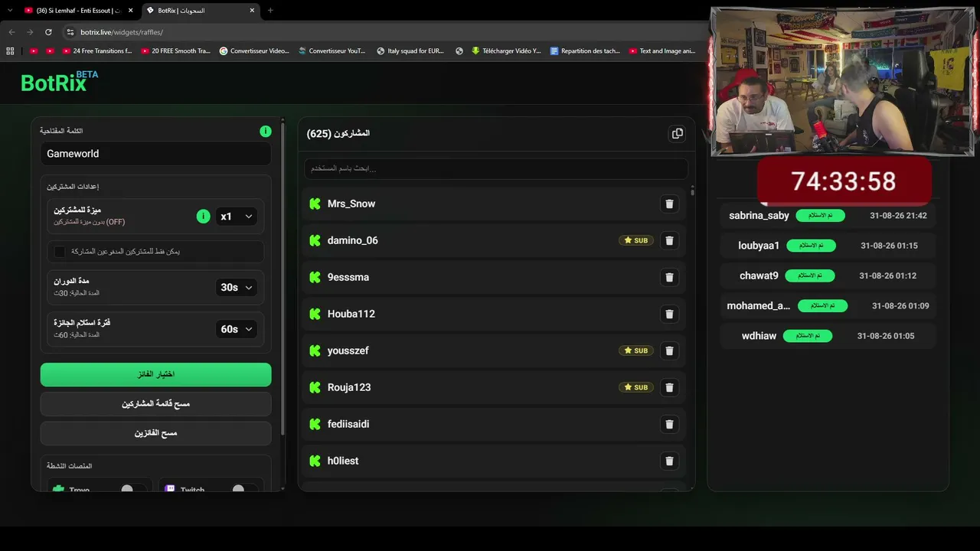
Task: Click the Gameworld keyword input field
Action: point(156,154)
